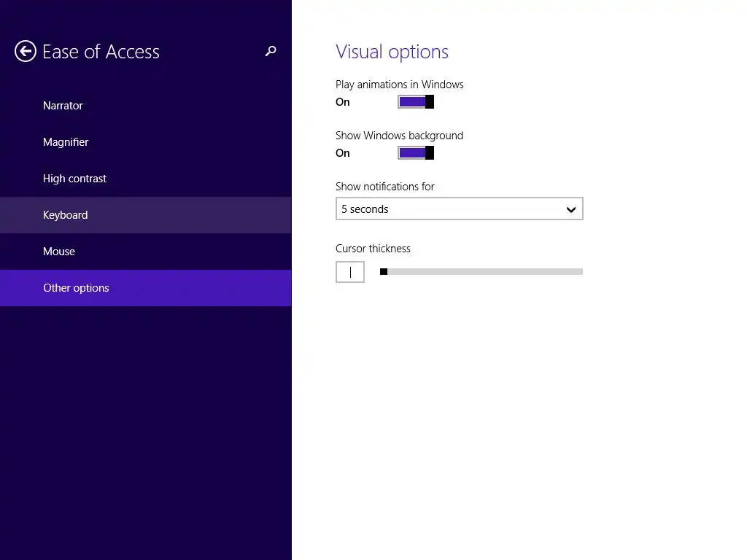This screenshot has height=560, width=747.
Task: Click the cursor thickness preview box
Action: point(350,272)
